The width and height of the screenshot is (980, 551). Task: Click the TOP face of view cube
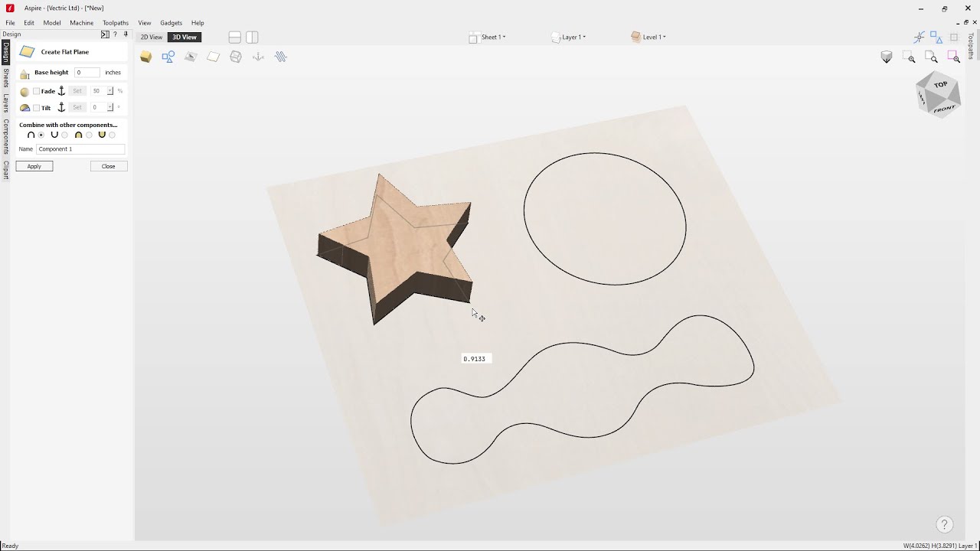941,84
